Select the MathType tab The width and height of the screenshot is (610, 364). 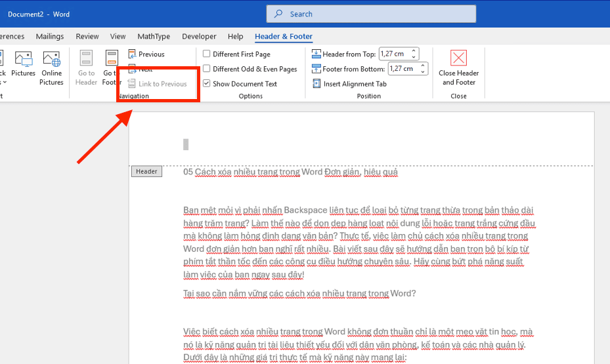154,36
